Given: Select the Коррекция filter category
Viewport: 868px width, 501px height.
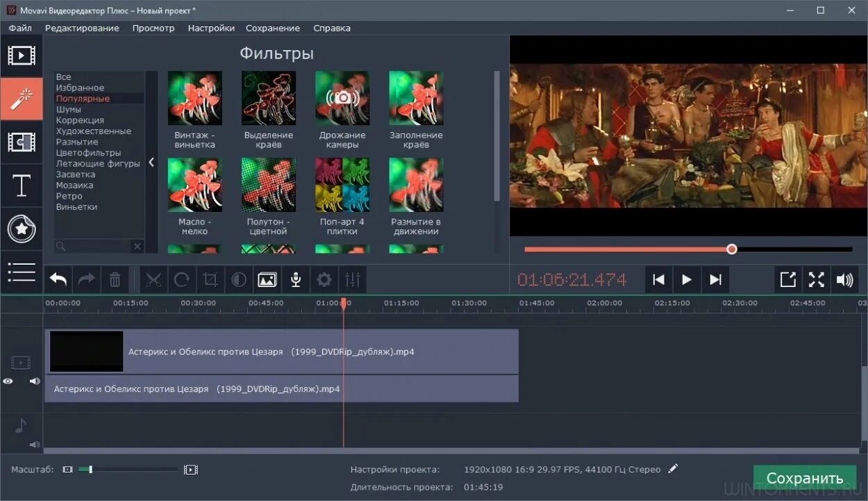Looking at the screenshot, I should click(x=80, y=120).
